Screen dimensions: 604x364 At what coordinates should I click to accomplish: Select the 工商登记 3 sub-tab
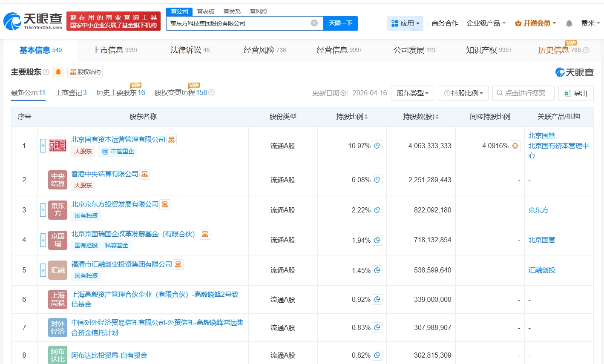pos(71,92)
